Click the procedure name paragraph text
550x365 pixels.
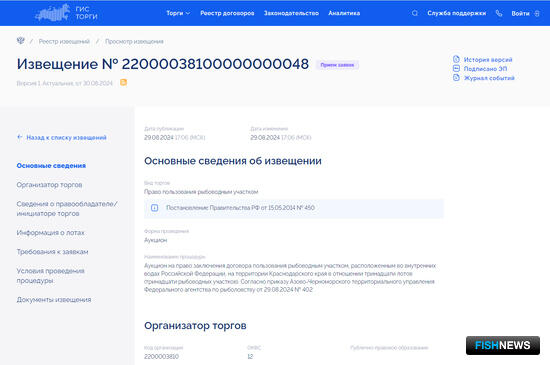pos(290,277)
